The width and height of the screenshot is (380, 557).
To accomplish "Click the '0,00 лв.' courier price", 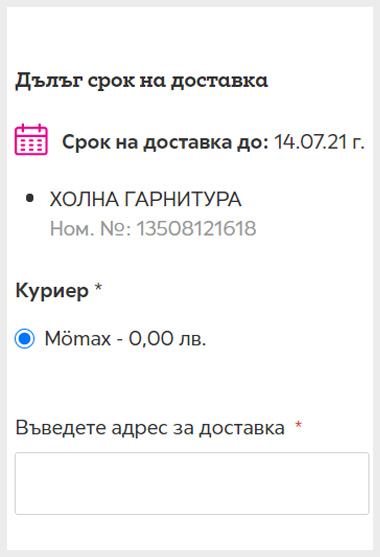I will pos(167,338).
